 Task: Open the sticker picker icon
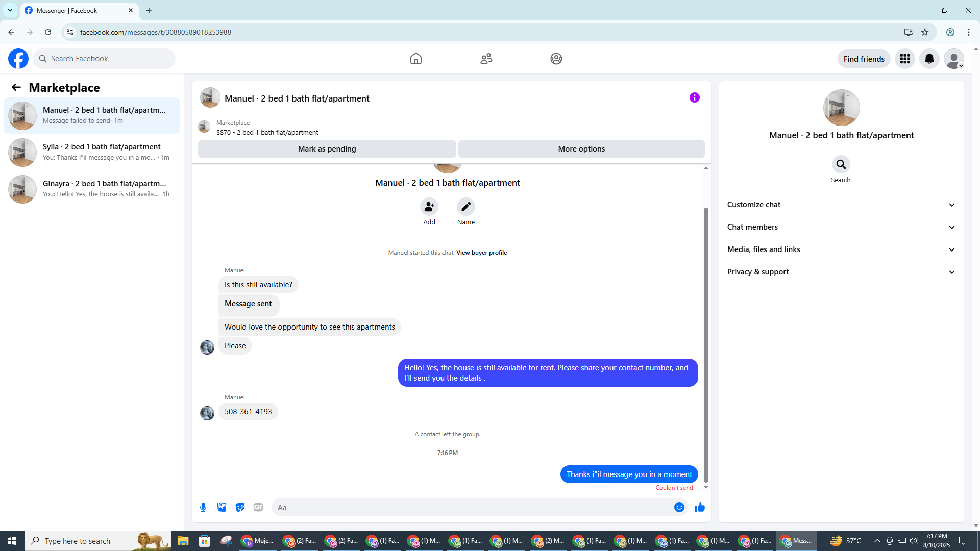pyautogui.click(x=240, y=507)
